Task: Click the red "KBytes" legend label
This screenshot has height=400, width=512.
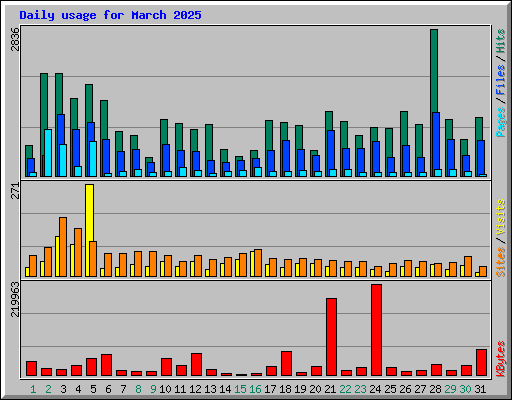Action: click(x=501, y=359)
